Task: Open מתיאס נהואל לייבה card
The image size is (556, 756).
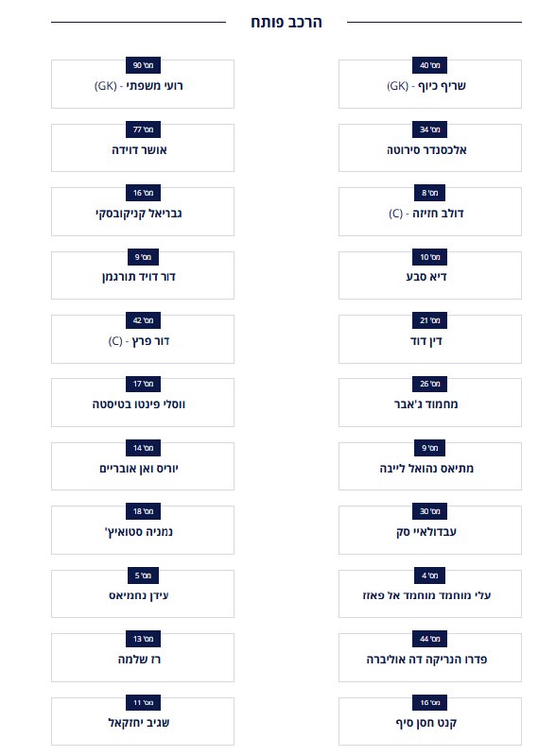Action: click(x=429, y=466)
